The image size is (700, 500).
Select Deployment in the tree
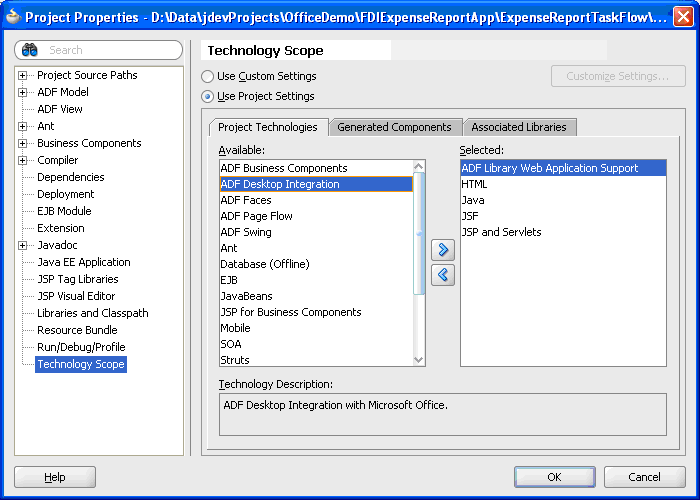pyautogui.click(x=66, y=194)
